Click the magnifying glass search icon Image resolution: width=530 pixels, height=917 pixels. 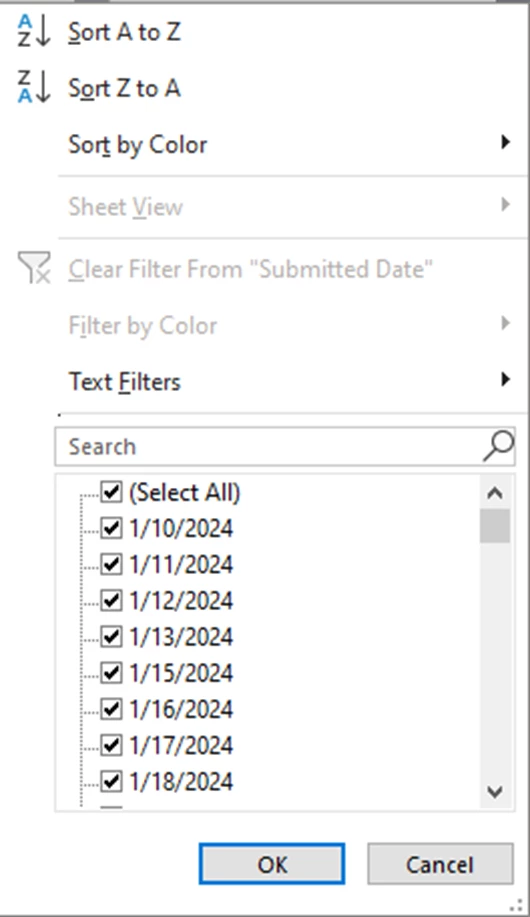[498, 446]
